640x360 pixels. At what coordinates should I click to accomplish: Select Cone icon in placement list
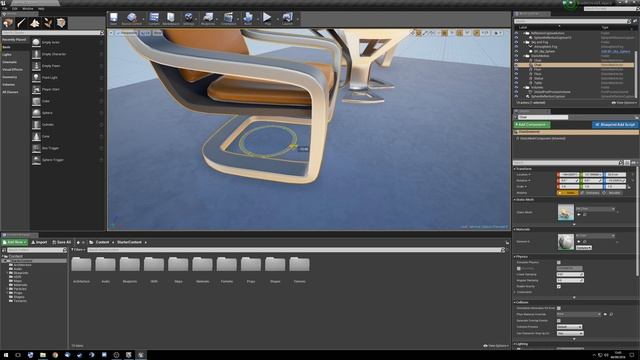(x=36, y=136)
